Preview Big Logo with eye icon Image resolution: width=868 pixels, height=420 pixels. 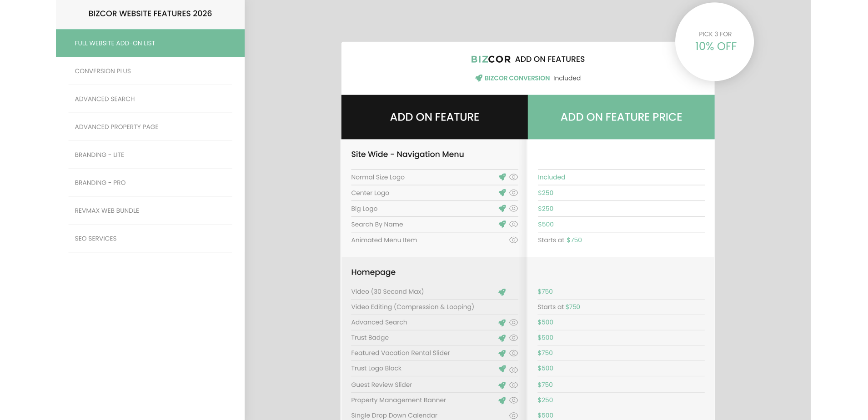[x=514, y=209]
